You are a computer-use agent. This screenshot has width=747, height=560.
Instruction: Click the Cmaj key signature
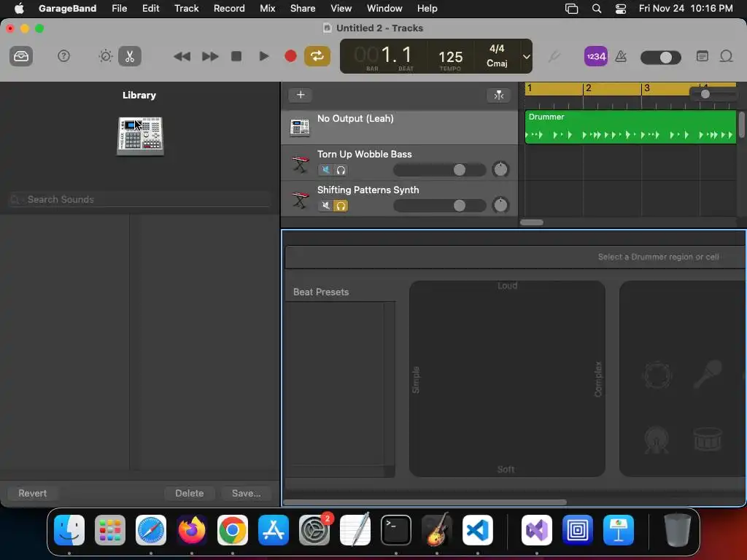click(496, 63)
